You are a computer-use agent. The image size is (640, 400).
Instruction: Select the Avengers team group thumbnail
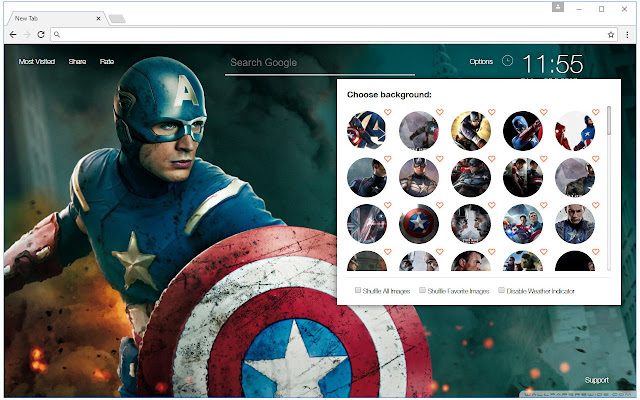523,224
